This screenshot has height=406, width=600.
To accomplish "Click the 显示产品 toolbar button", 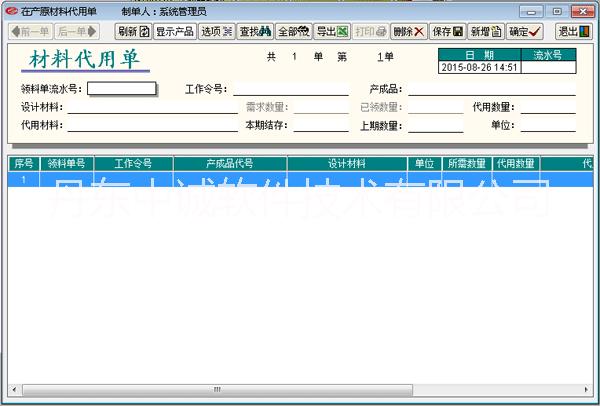I will tap(175, 31).
